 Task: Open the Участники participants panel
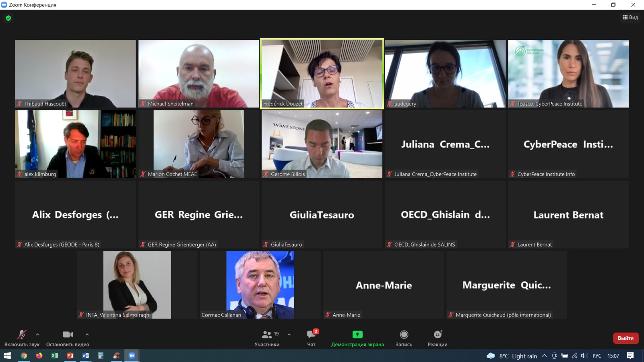point(267,338)
